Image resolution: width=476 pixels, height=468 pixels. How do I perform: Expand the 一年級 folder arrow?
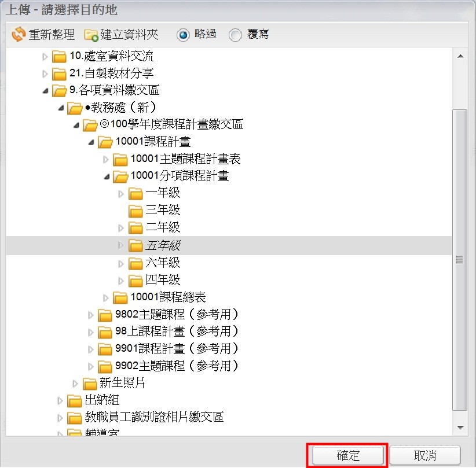(121, 194)
